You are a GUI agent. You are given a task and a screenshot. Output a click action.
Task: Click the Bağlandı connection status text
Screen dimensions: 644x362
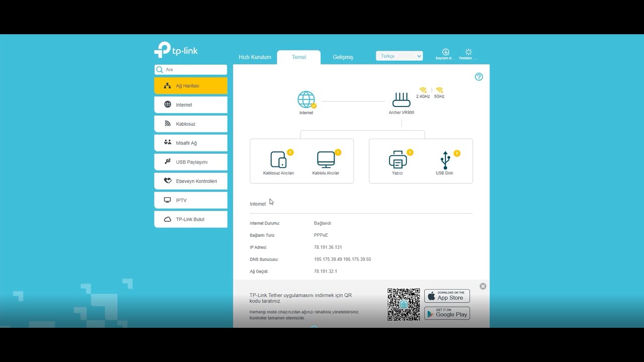coord(323,223)
